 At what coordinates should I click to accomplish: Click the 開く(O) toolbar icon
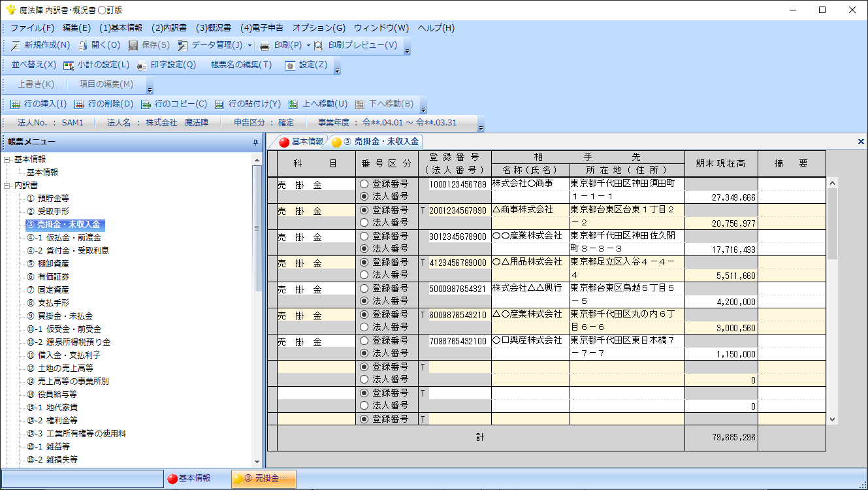pos(83,46)
